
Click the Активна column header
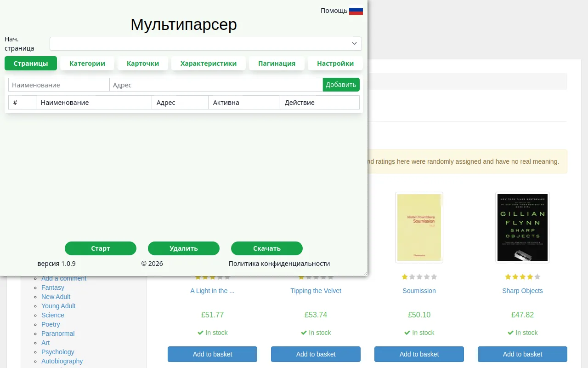[x=244, y=103]
